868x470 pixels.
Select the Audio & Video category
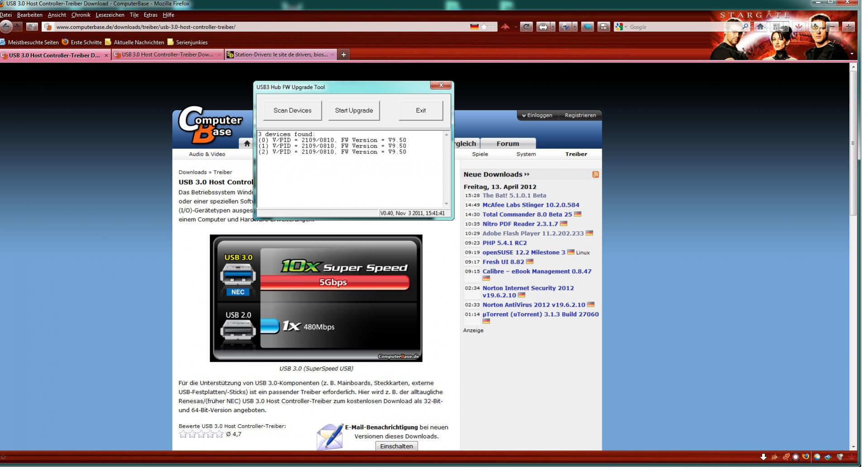click(207, 154)
